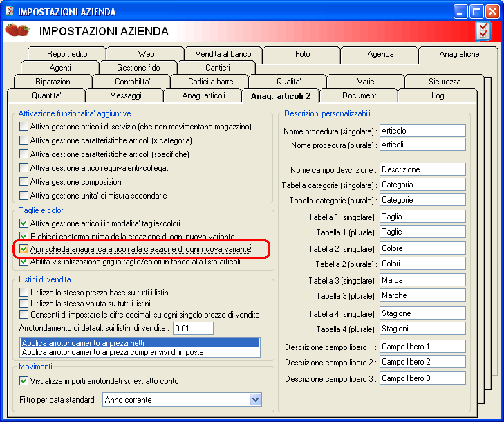Image resolution: width=504 pixels, height=422 pixels.
Task: Open the Agenti tab
Action: 60,68
